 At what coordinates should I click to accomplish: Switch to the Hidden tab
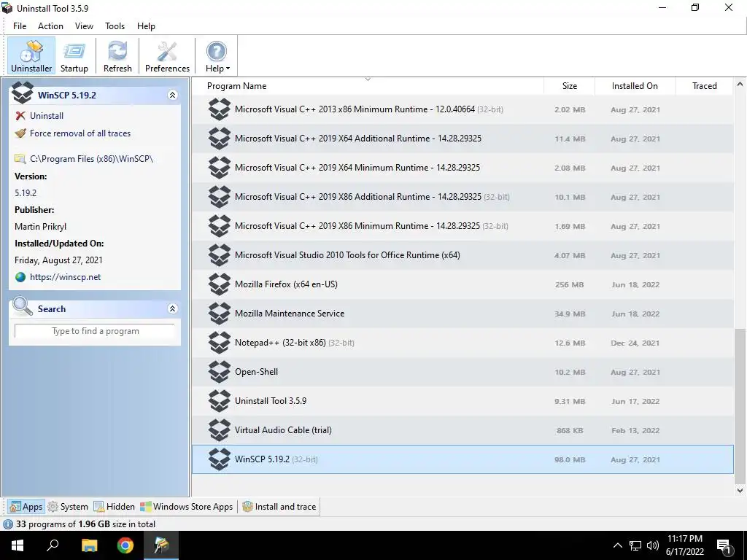(115, 507)
